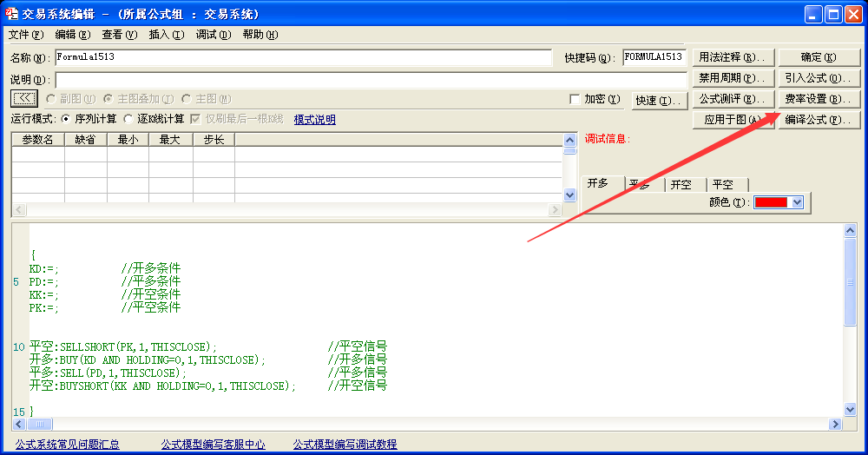Screen dimensions: 868x455
Task: Click the PD:=; code line
Action: pyautogui.click(x=105, y=281)
